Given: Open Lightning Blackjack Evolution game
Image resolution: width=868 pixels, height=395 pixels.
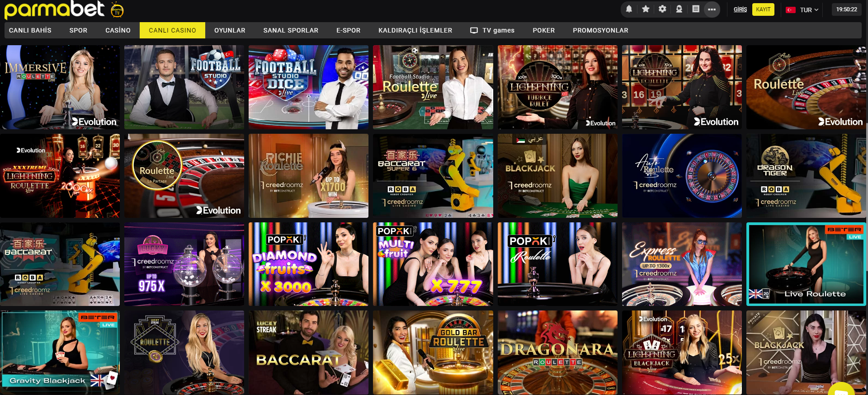Looking at the screenshot, I should [682, 353].
